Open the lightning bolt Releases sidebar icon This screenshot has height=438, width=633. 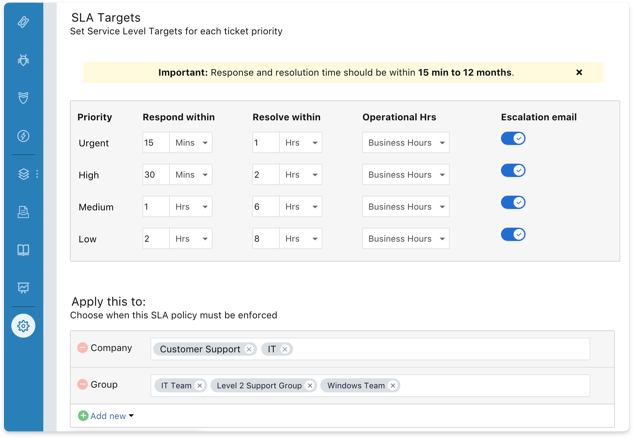coord(23,136)
